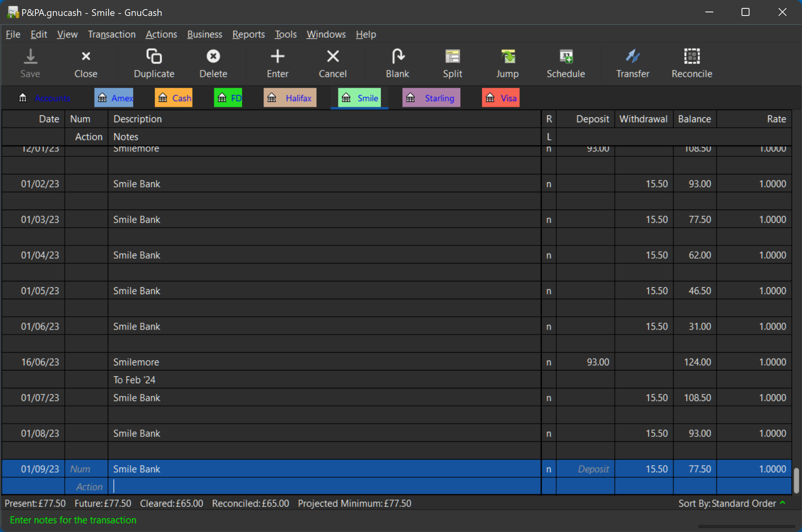Open the Help menu
Screen dimensions: 802x532
(x=366, y=35)
